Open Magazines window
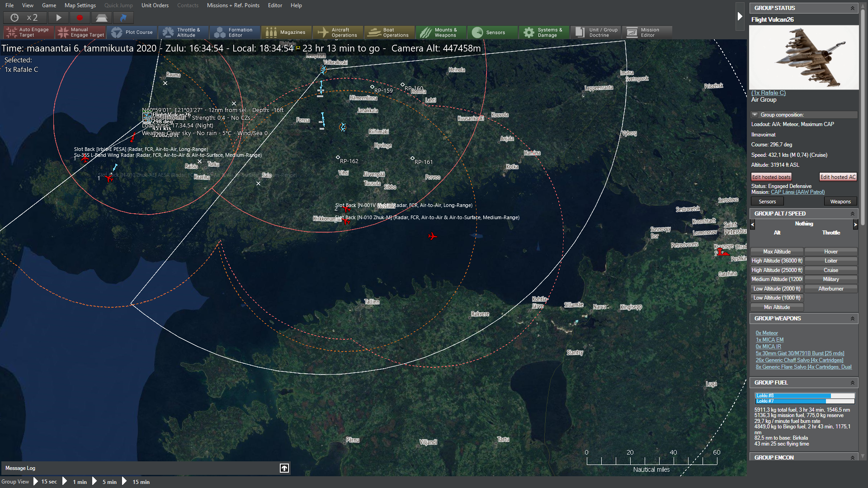This screenshot has width=868, height=488. (x=286, y=32)
